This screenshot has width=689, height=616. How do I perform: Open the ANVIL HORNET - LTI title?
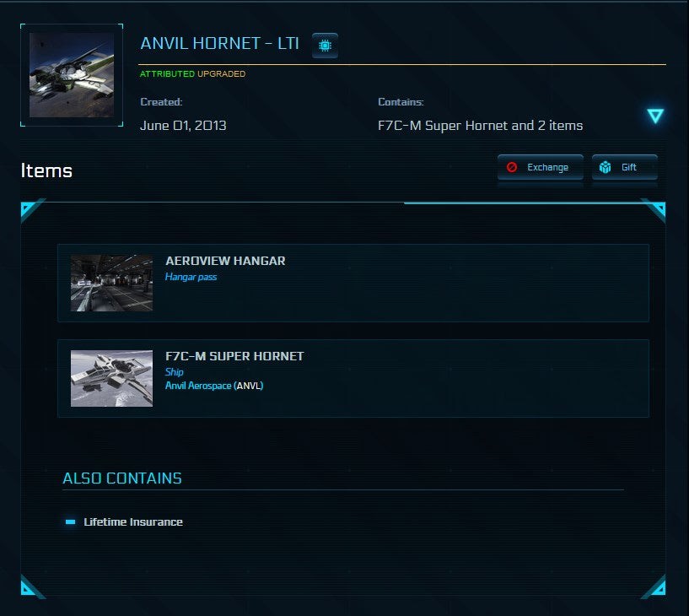218,43
